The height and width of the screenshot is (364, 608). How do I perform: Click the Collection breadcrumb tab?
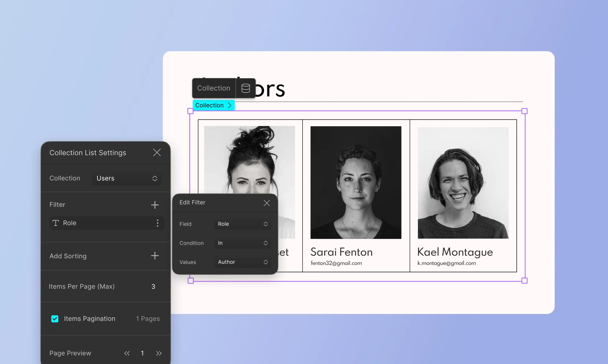[213, 105]
